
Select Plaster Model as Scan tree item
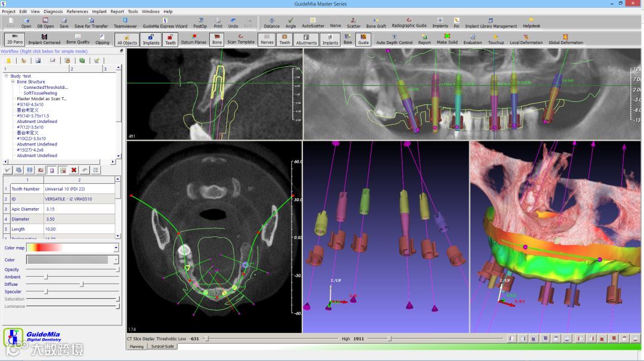pos(41,98)
